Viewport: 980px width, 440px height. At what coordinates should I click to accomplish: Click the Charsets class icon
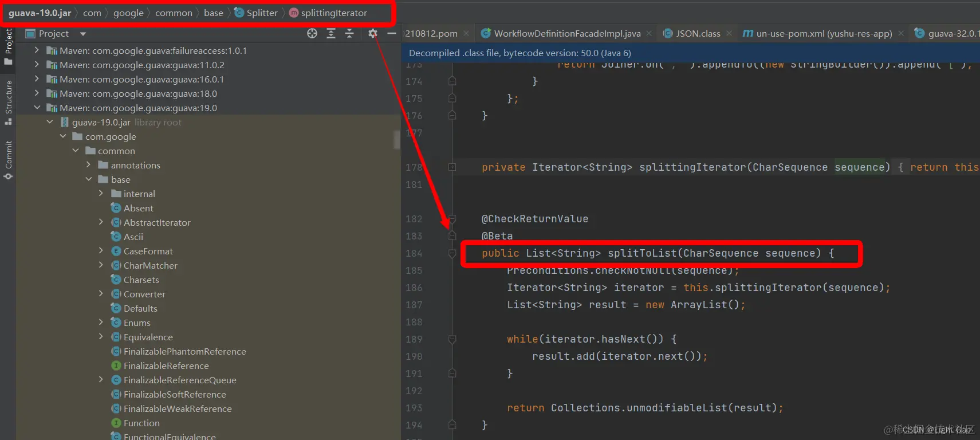[116, 280]
